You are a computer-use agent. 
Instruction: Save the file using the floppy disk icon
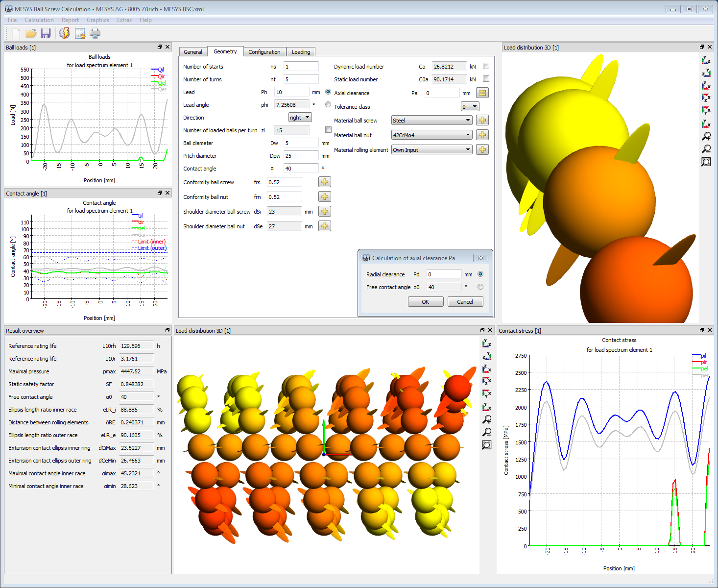[x=46, y=33]
